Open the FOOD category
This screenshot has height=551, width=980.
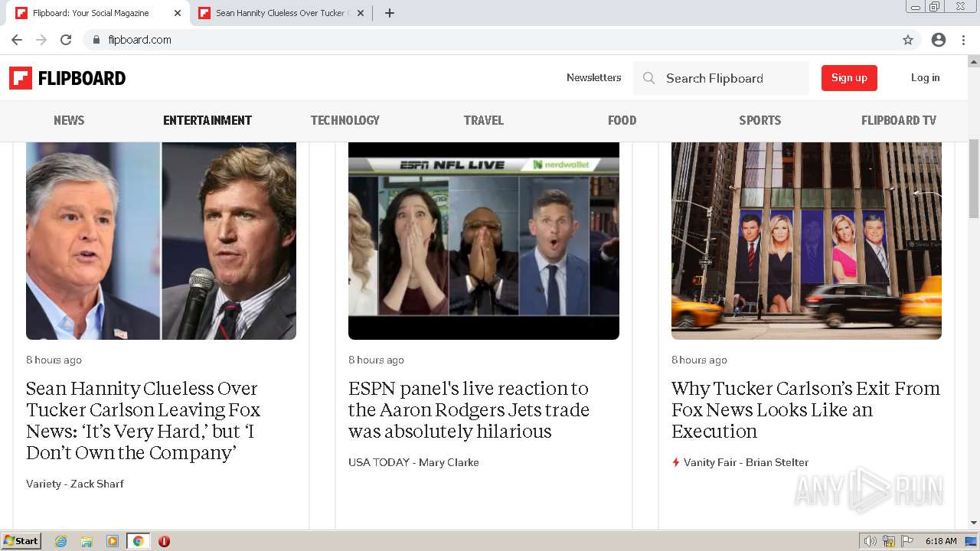pos(622,120)
